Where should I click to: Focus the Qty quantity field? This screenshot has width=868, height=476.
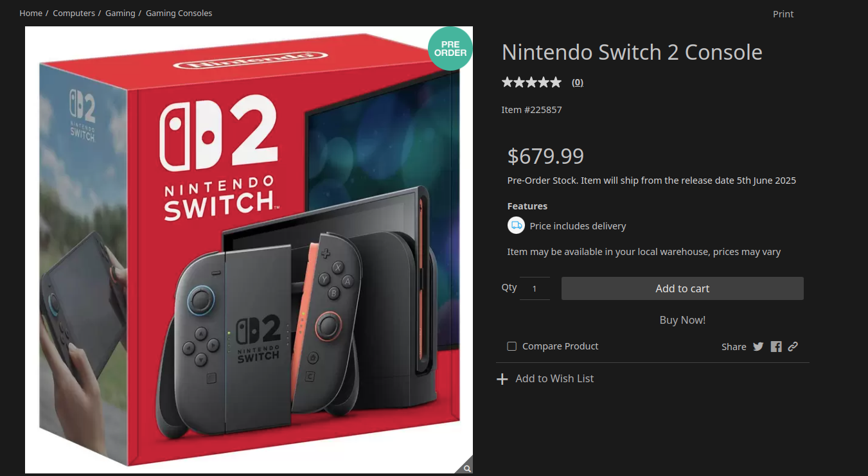[x=535, y=288]
